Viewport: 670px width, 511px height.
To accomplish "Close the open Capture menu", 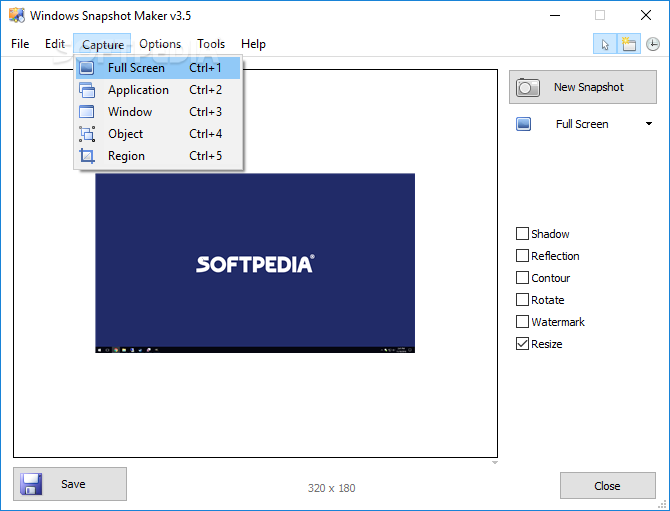I will pos(103,44).
